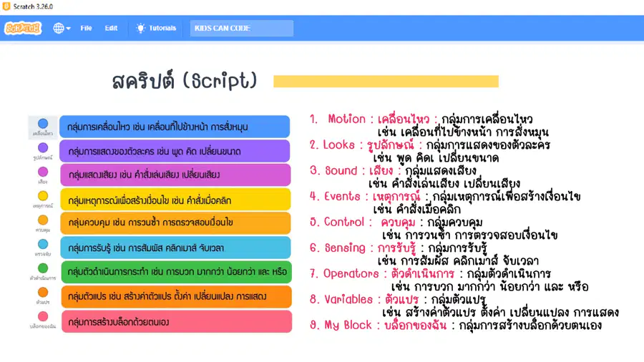
Task: Click the pink custom blocks description bar
Action: click(177, 321)
